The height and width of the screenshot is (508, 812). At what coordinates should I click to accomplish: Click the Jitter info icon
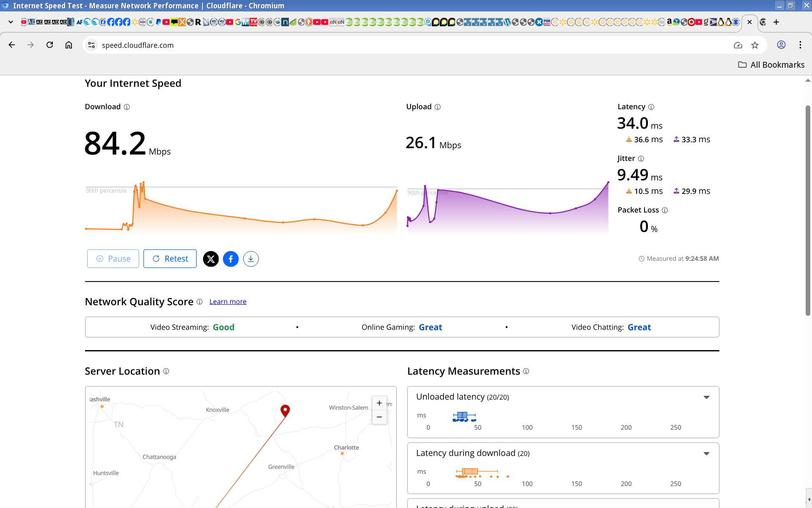click(641, 159)
